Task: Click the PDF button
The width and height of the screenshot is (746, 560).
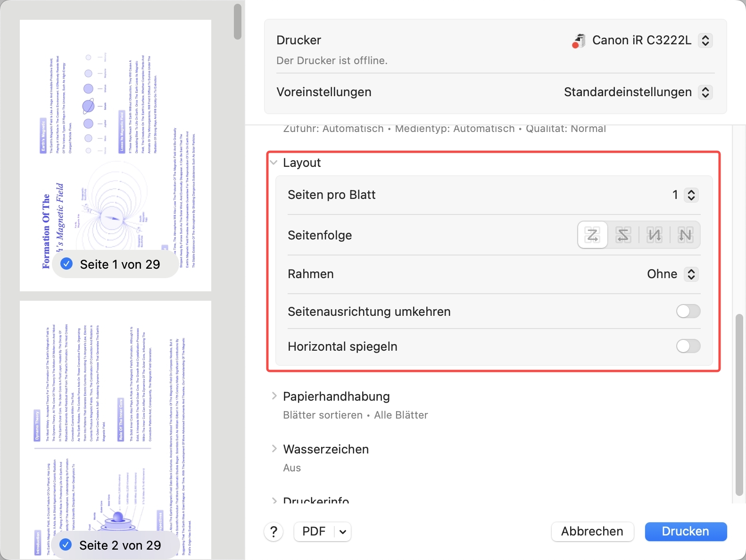Action: click(314, 532)
